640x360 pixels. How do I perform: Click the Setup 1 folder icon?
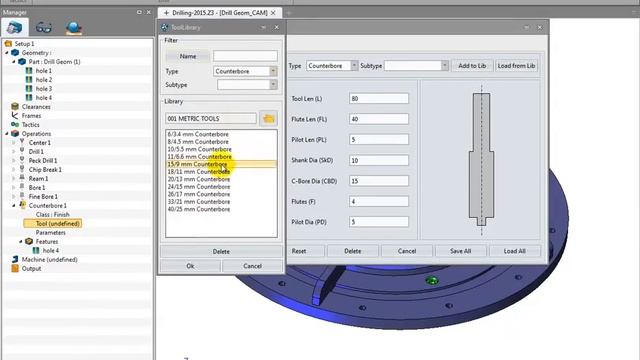pos(8,43)
